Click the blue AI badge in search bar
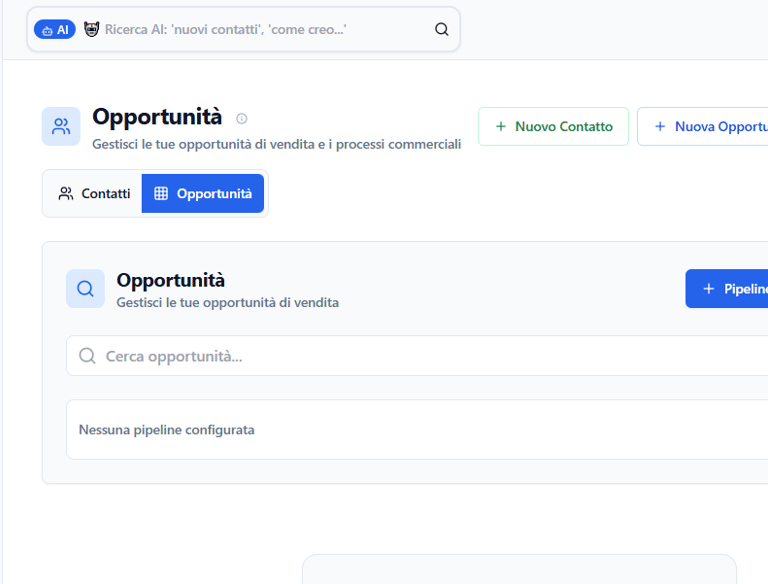Image resolution: width=768 pixels, height=584 pixels. pos(54,30)
